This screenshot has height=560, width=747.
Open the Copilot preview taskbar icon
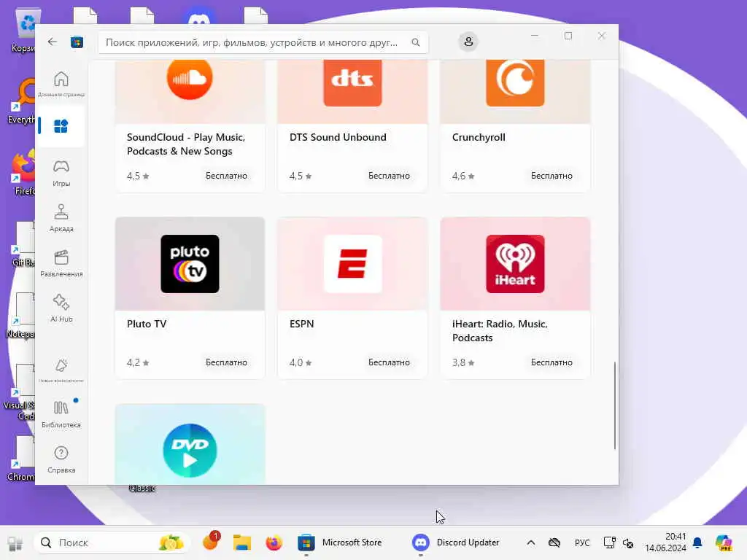tap(724, 542)
